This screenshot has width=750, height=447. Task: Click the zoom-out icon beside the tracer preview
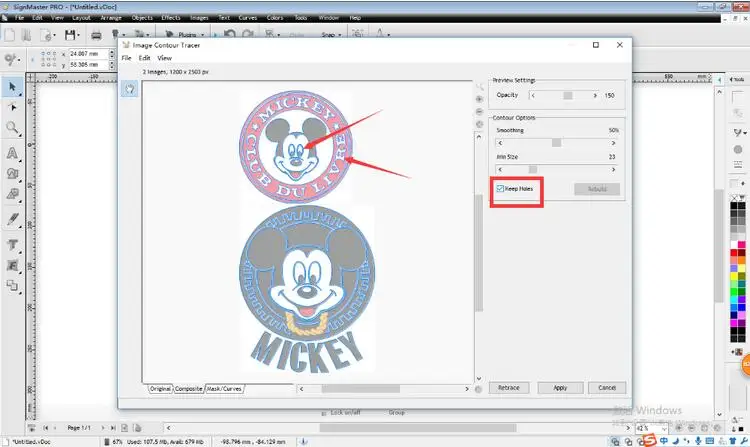point(479,111)
